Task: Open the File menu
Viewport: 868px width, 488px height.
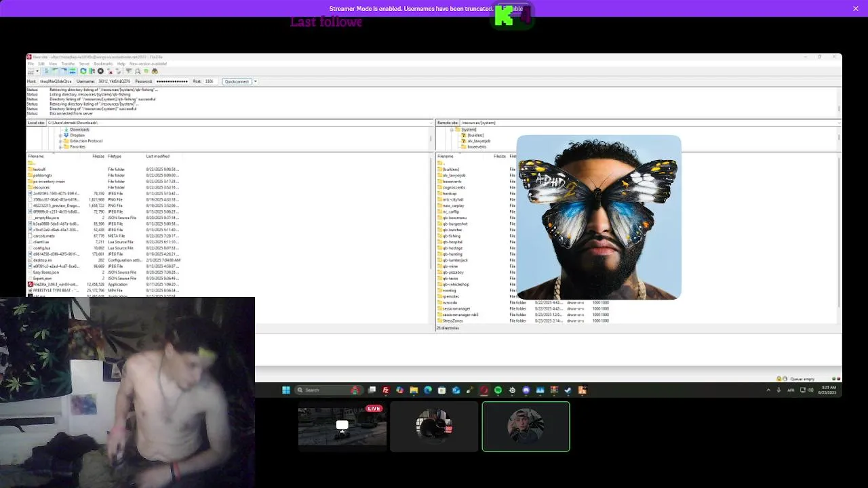Action: pyautogui.click(x=31, y=64)
